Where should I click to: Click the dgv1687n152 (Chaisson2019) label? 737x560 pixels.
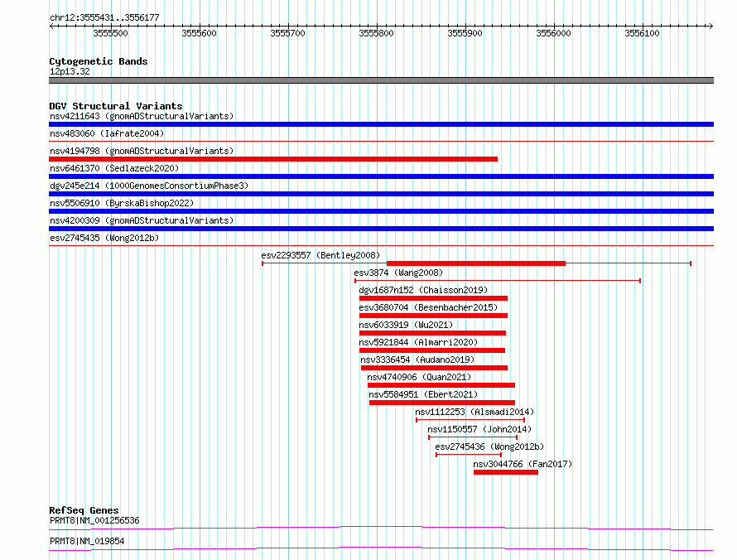point(423,290)
